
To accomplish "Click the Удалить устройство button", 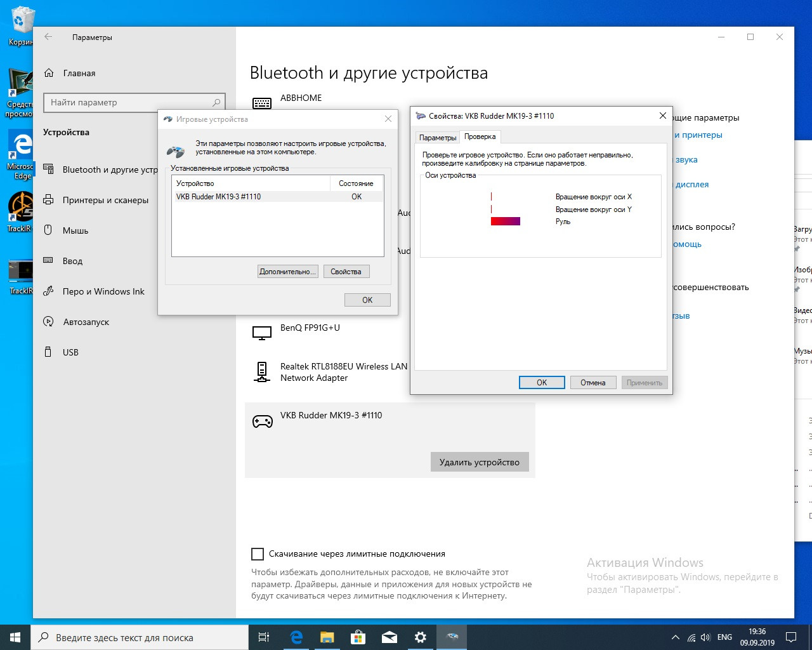I will tap(479, 462).
